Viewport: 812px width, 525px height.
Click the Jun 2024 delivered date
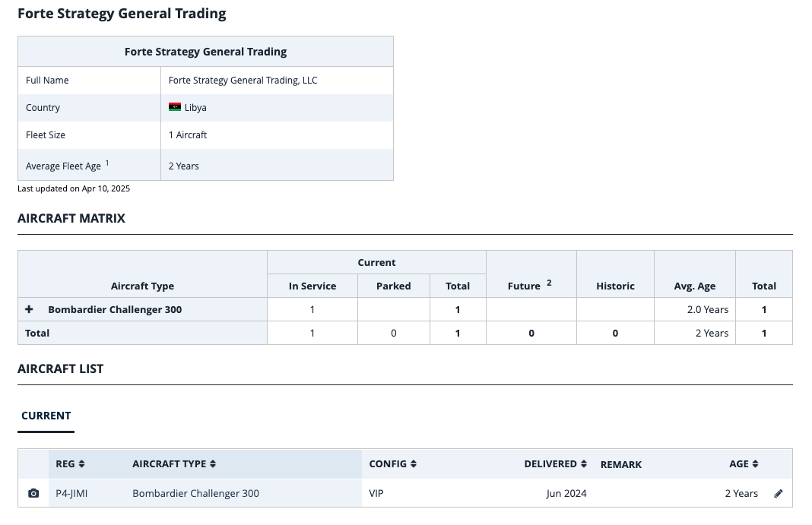click(x=566, y=493)
